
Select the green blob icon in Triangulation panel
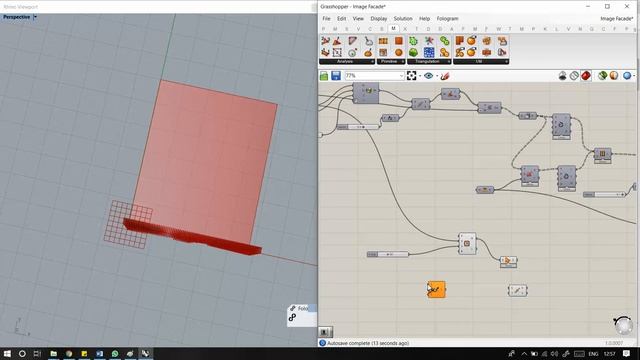coord(413,52)
